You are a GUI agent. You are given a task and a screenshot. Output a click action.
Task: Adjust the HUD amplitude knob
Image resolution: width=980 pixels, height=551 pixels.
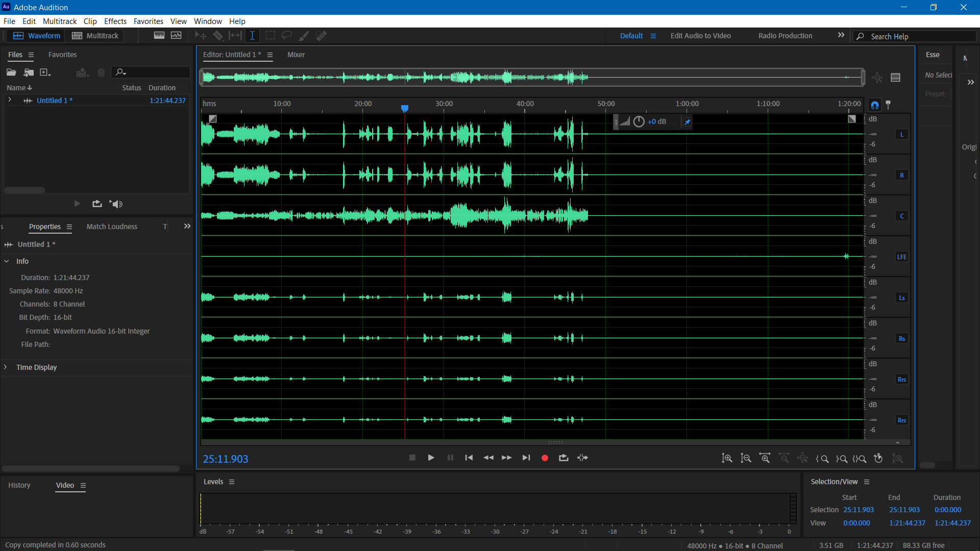point(639,121)
